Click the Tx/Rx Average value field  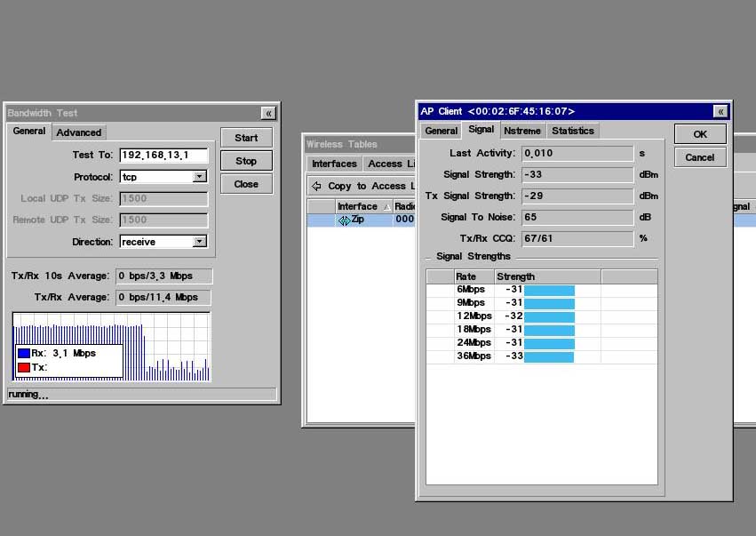[x=163, y=297]
